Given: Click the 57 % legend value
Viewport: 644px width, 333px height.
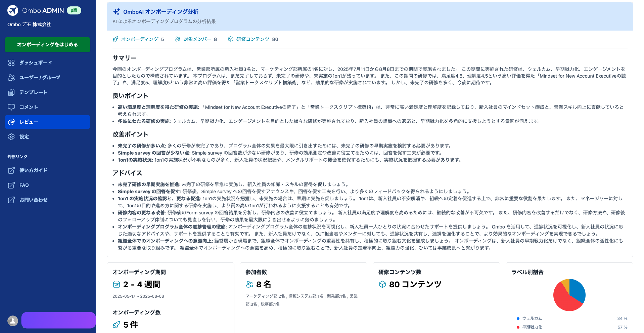Looking at the screenshot, I should (623, 327).
